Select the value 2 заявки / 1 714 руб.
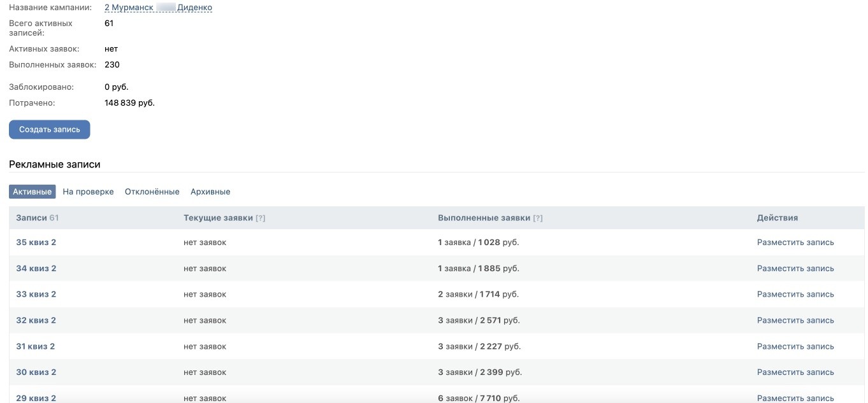 coord(479,294)
